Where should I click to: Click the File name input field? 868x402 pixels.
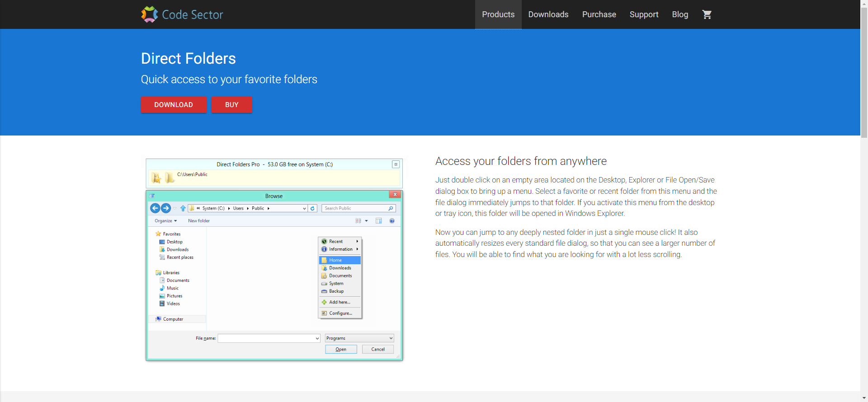(269, 338)
